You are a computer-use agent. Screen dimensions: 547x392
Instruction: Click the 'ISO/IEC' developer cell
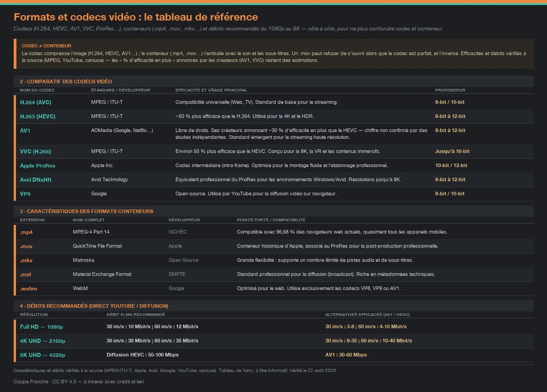178,232
